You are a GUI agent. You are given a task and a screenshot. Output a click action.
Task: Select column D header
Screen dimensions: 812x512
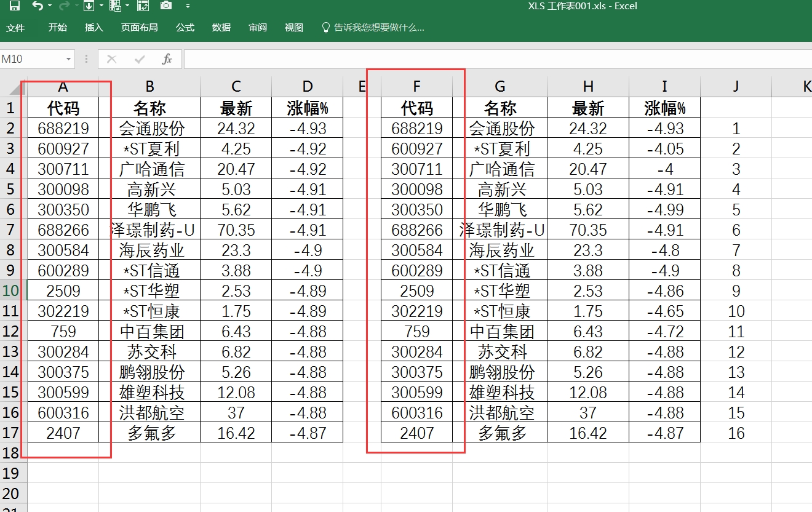(308, 87)
